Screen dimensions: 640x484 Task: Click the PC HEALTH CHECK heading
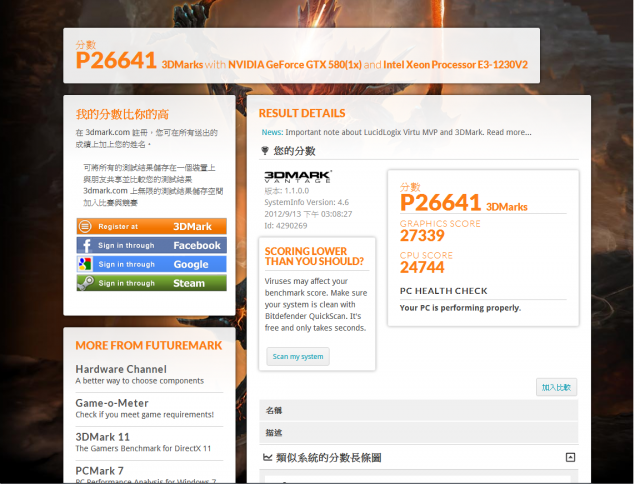pyautogui.click(x=443, y=291)
